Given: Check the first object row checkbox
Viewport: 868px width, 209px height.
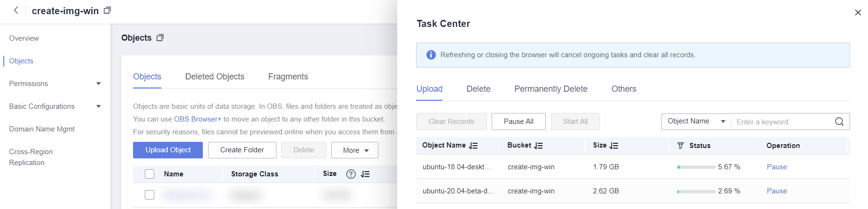Looking at the screenshot, I should pyautogui.click(x=150, y=195).
